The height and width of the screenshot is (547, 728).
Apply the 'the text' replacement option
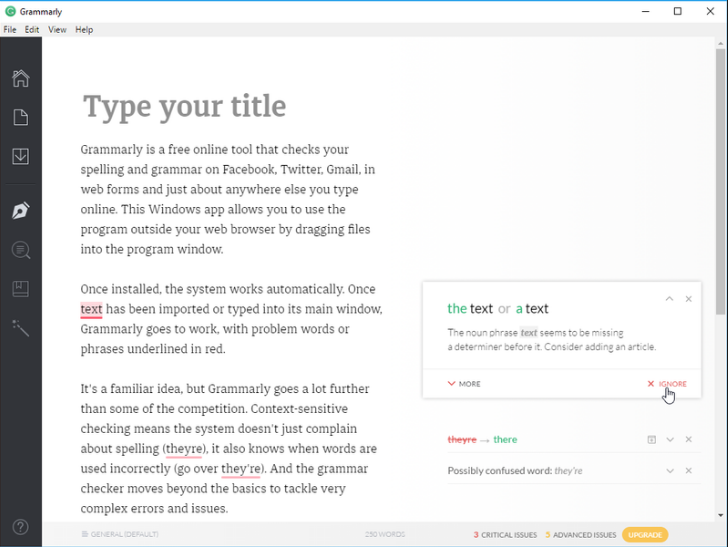pos(470,308)
